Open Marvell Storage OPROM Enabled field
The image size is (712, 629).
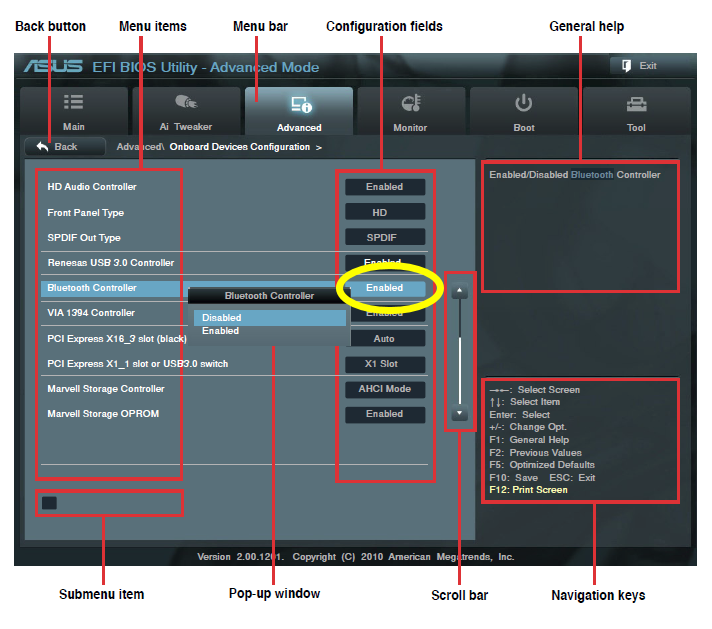click(385, 414)
